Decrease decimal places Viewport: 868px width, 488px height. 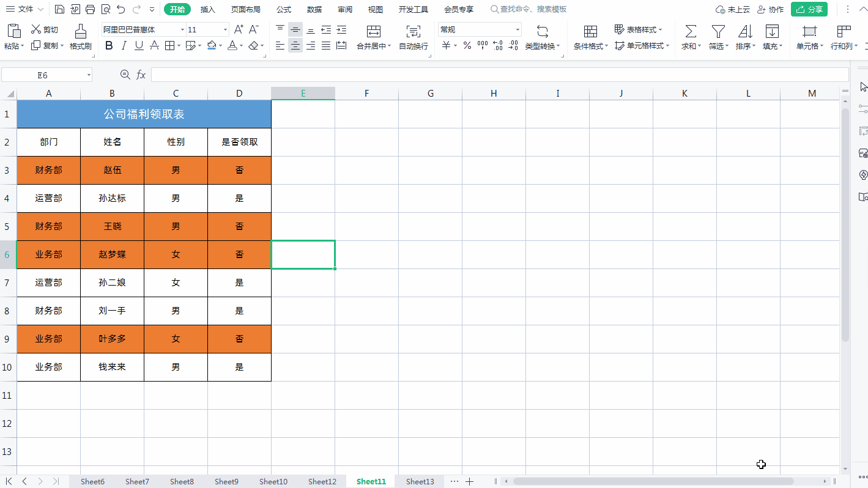coord(513,45)
